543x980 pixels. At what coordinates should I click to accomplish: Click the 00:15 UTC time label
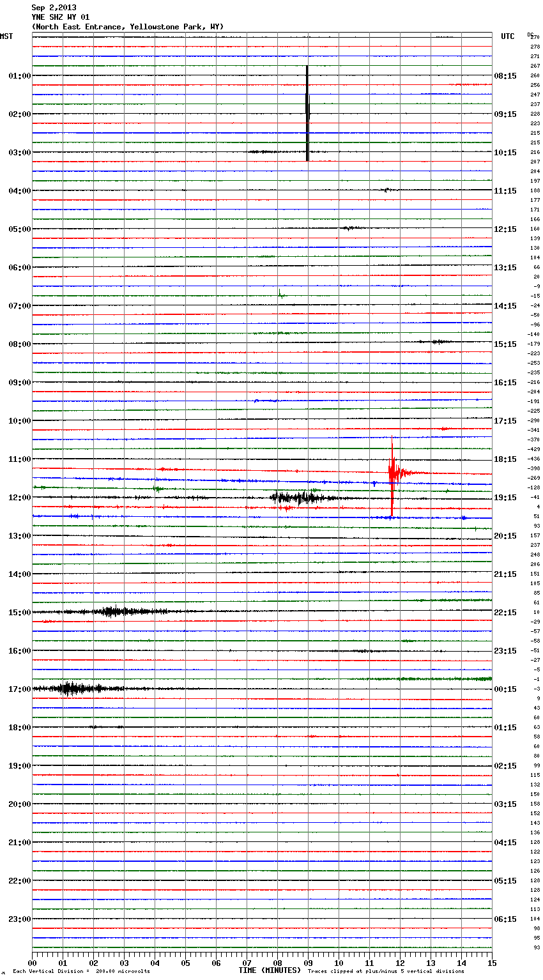click(x=505, y=689)
